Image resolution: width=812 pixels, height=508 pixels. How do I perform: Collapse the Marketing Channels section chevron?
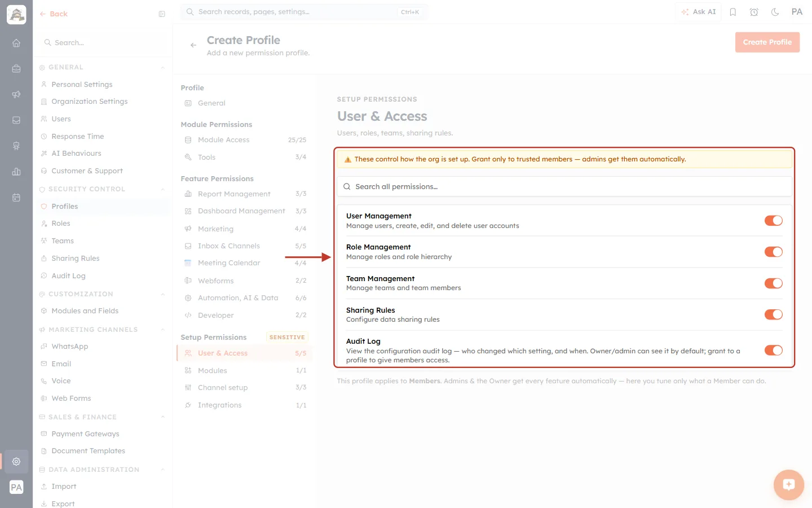[x=163, y=330]
